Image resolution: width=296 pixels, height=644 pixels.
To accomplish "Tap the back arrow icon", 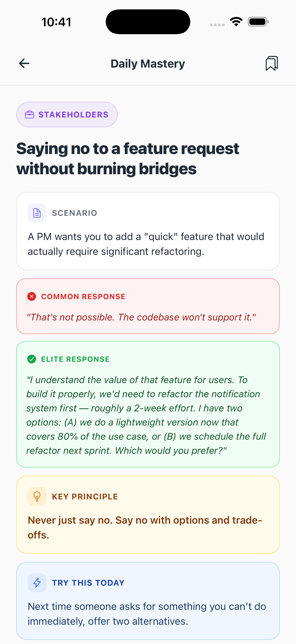I will [24, 64].
